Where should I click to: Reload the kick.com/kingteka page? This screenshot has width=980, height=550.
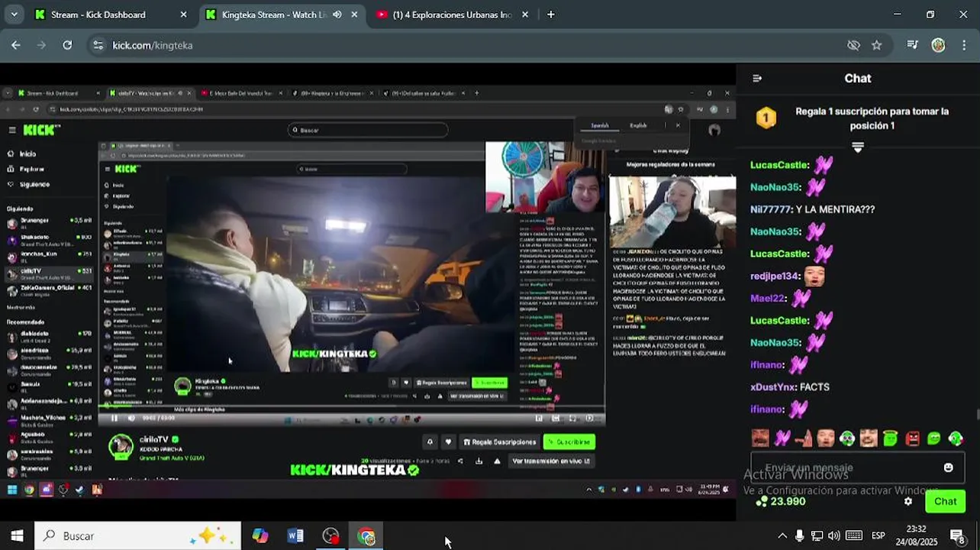(x=67, y=45)
